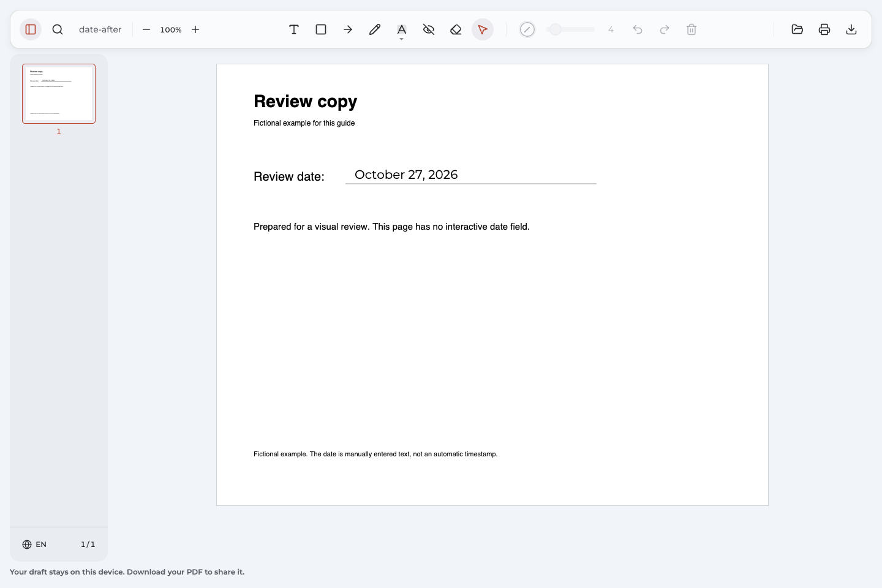The width and height of the screenshot is (882, 588).
Task: Select page 1 thumbnail
Action: 59,94
